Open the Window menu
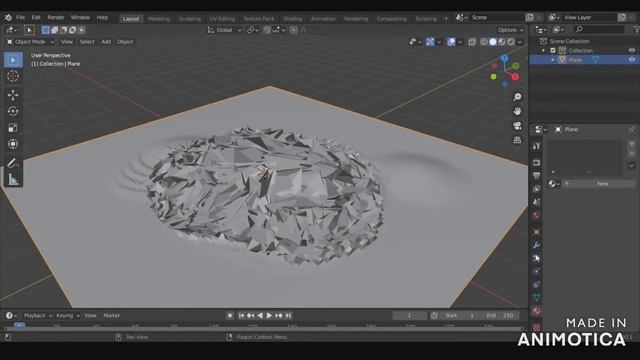This screenshot has height=360, width=640. (80, 18)
